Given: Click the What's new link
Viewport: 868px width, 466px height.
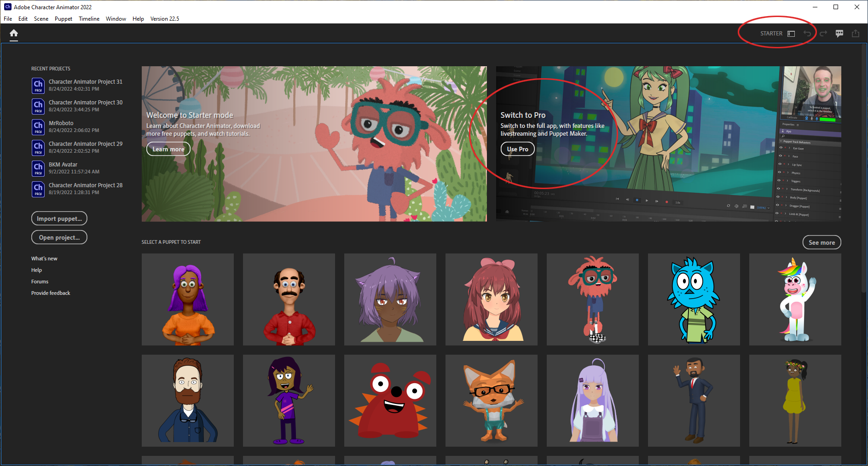Looking at the screenshot, I should (44, 258).
